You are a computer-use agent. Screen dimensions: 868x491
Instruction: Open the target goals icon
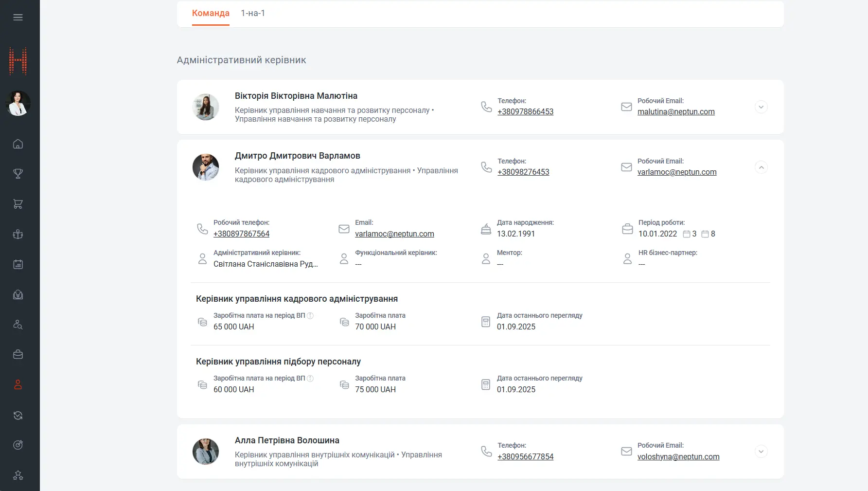[x=18, y=445]
